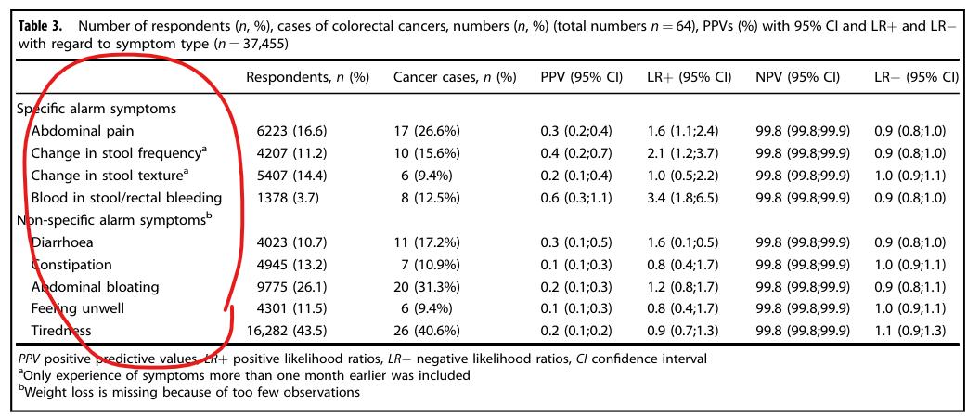This screenshot has height=418, width=980.
Task: Click the 'Cancer cases, n (%)' column header
Action: 455,78
